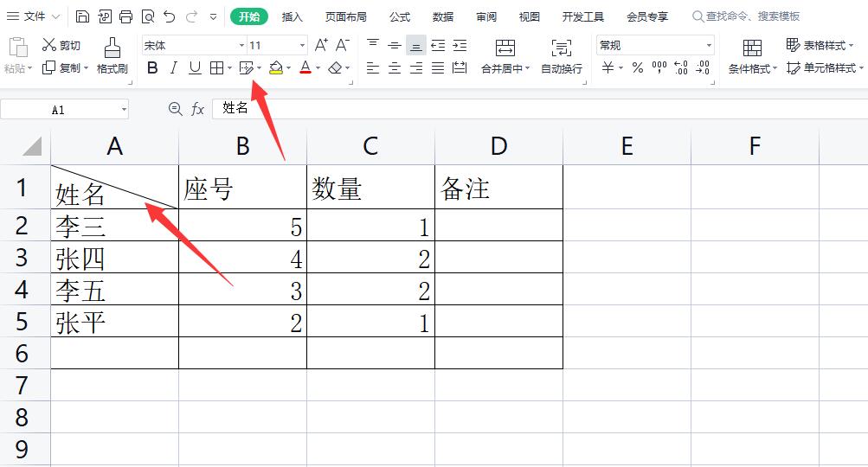Screen dimensions: 868x467
Task: Apply percent style
Action: (638, 68)
